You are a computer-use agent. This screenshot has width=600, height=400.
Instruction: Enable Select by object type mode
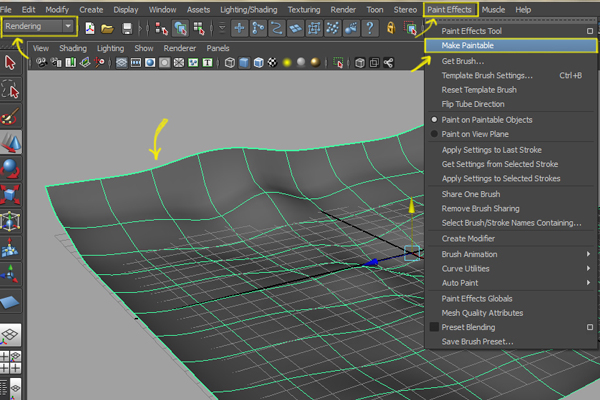(180, 28)
